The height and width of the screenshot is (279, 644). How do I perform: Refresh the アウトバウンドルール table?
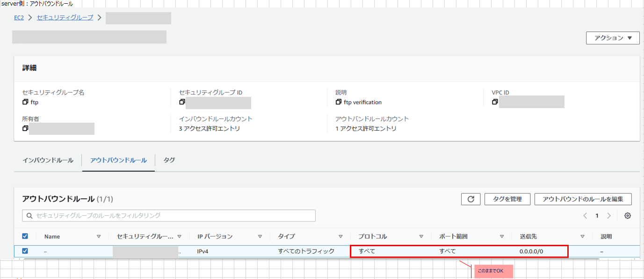point(471,199)
